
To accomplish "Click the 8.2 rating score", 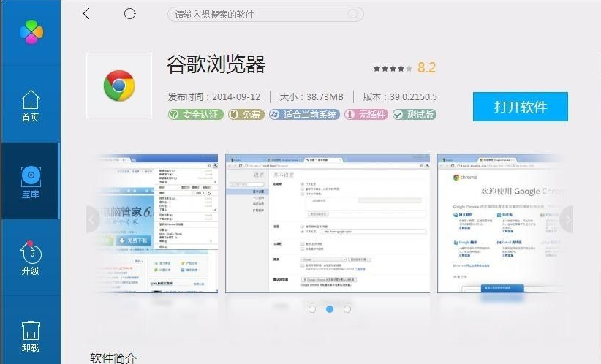I will [x=426, y=68].
